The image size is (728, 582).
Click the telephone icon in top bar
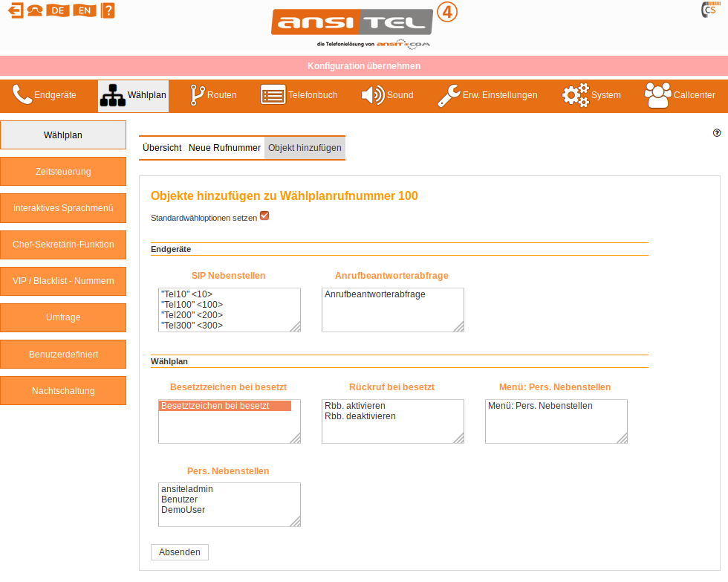click(35, 10)
